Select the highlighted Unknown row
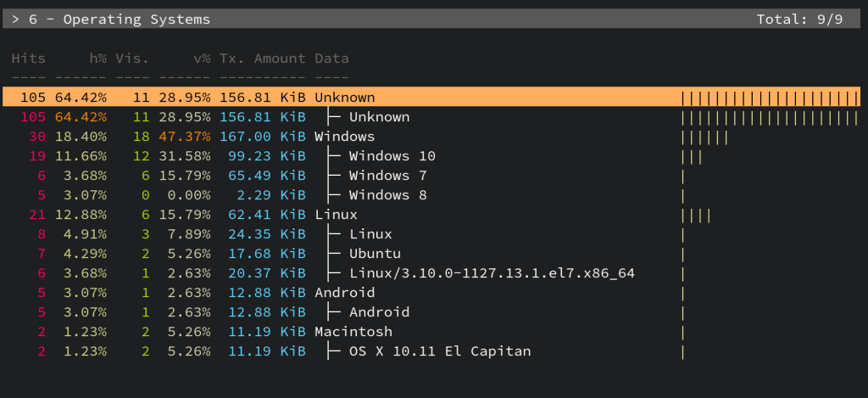 344,98
